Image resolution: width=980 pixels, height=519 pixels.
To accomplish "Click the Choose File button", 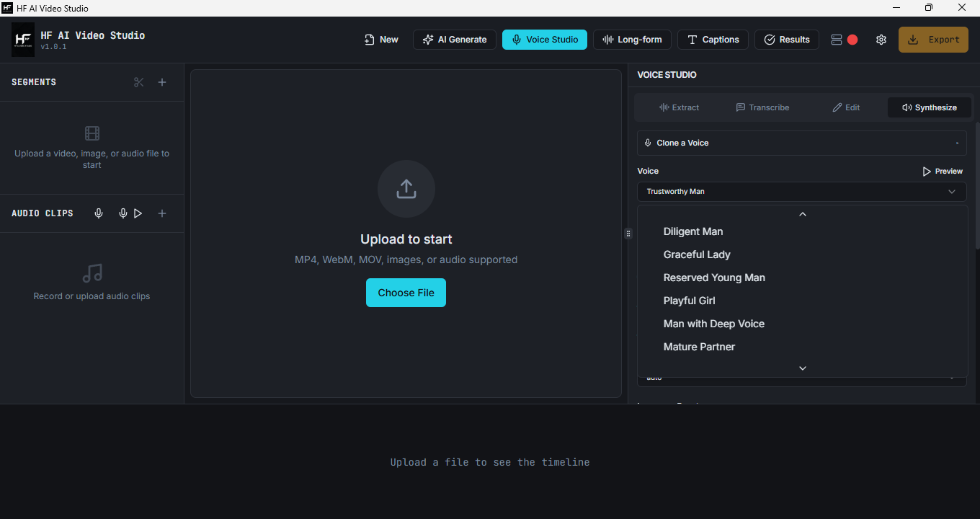I will tap(406, 293).
